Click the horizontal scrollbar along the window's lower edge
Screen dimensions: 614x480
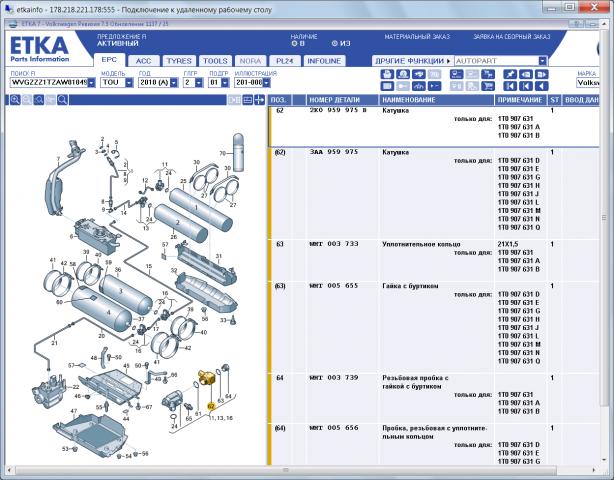286,469
